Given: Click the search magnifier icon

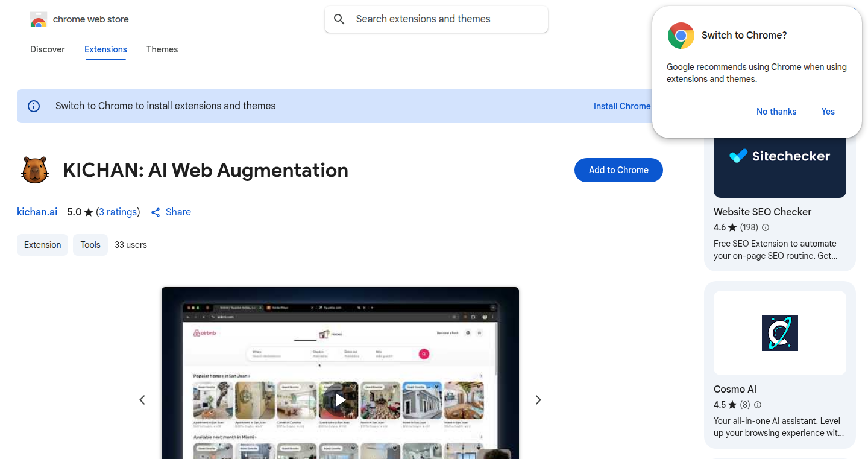Looking at the screenshot, I should coord(339,19).
